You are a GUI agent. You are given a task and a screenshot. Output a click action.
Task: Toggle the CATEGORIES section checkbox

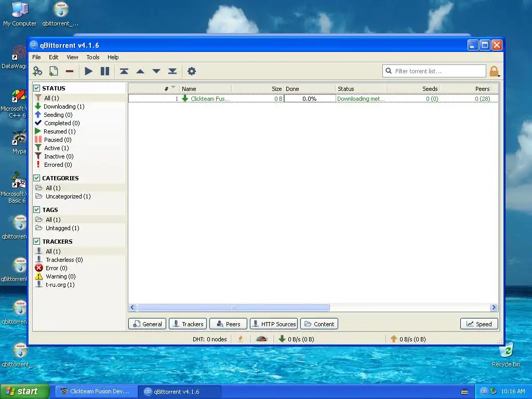click(37, 178)
